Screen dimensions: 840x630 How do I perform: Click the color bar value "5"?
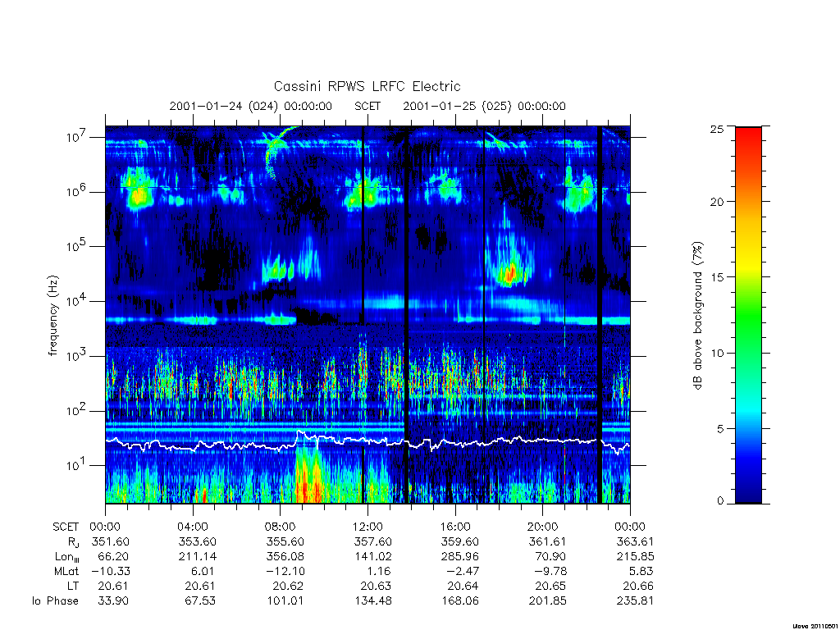click(720, 428)
